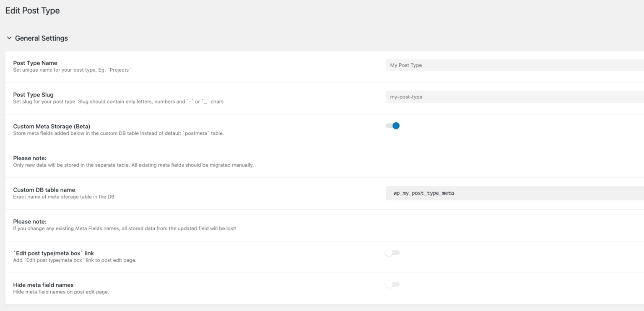Click the `Edit post type/meta box` link label
The image size is (644, 311).
click(54, 254)
